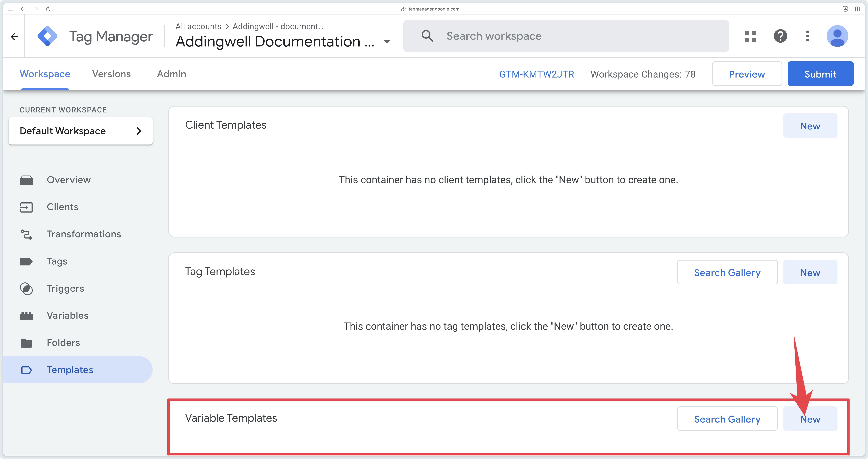Image resolution: width=868 pixels, height=459 pixels.
Task: Click the Tag Manager logo icon
Action: point(47,36)
